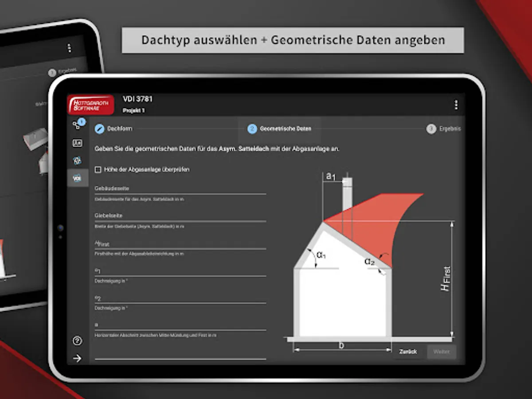Click the 'Firsthöhe mit der Abgasableiteinrichtung' hint

[139, 254]
